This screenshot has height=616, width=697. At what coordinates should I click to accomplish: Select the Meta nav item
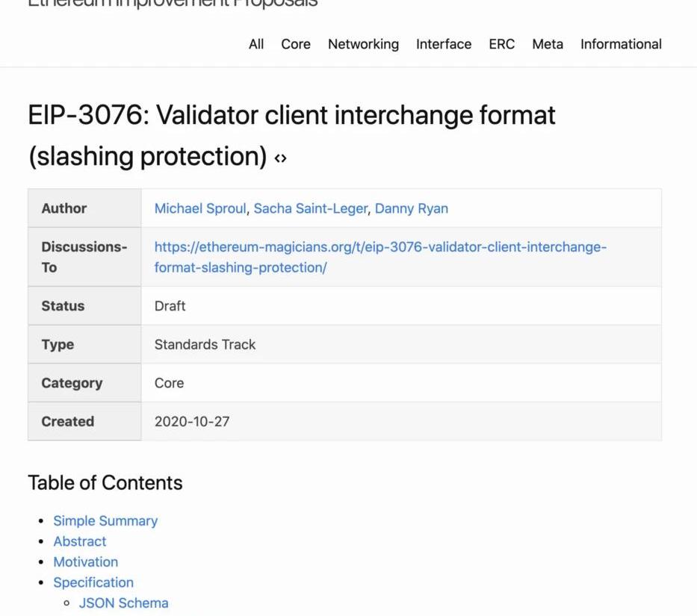548,44
